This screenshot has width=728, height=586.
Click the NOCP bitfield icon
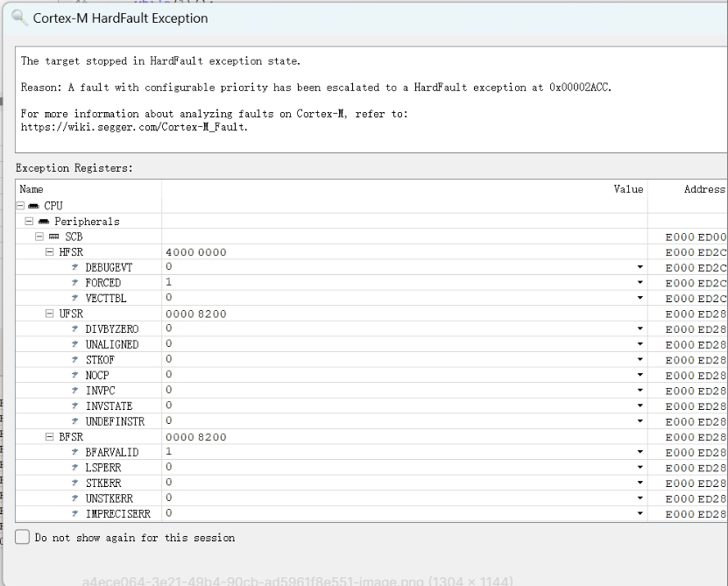tap(75, 375)
